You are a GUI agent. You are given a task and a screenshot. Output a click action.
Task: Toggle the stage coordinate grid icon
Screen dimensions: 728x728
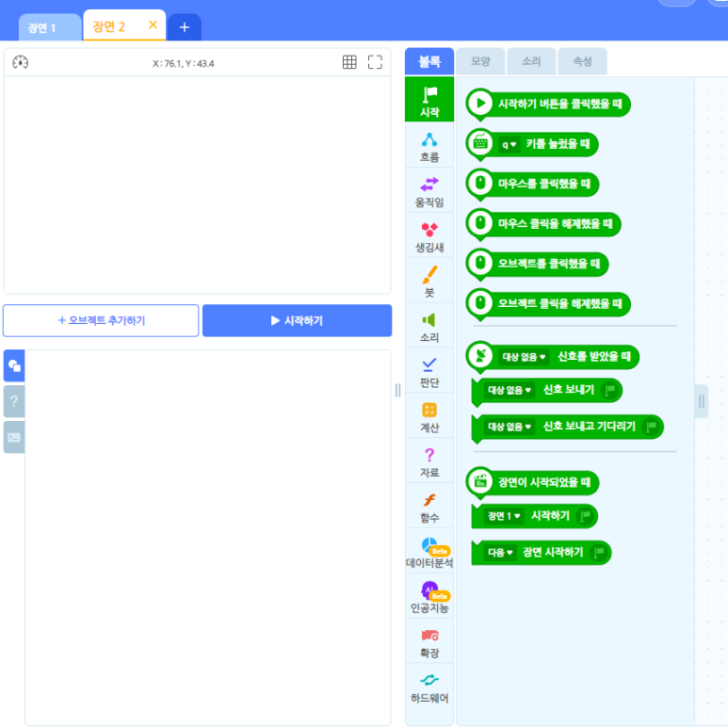click(349, 62)
